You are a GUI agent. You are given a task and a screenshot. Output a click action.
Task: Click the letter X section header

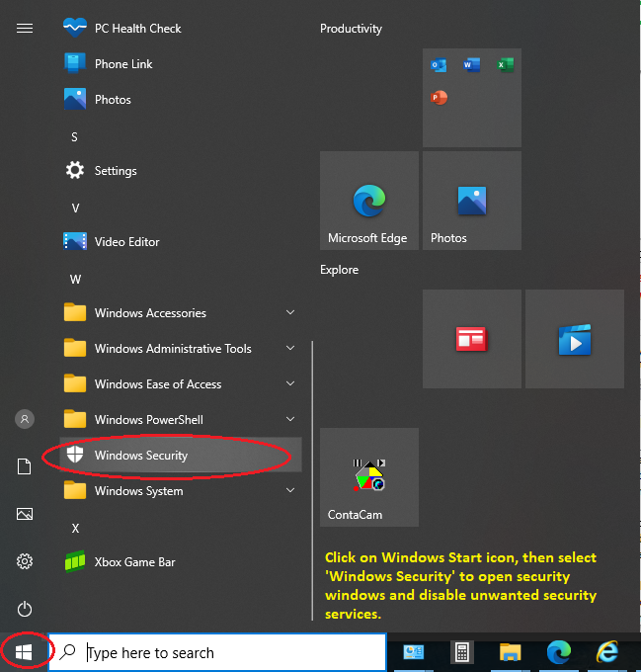tap(75, 529)
